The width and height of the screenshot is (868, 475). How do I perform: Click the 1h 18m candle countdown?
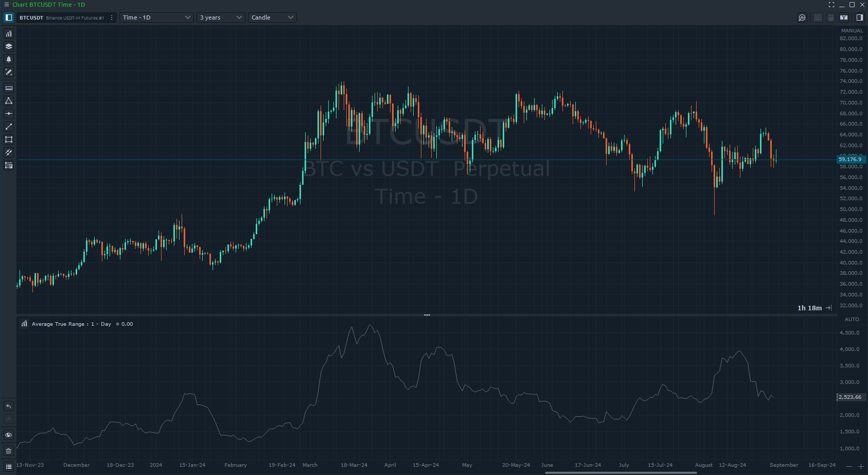pyautogui.click(x=809, y=308)
